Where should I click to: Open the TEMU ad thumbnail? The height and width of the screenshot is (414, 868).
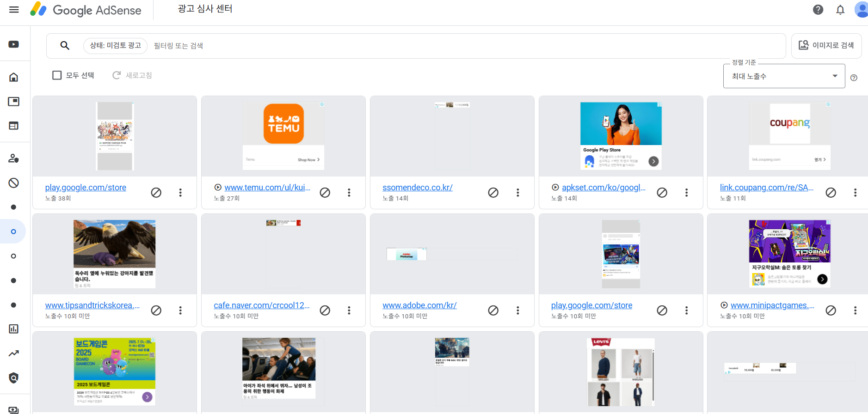coord(283,136)
